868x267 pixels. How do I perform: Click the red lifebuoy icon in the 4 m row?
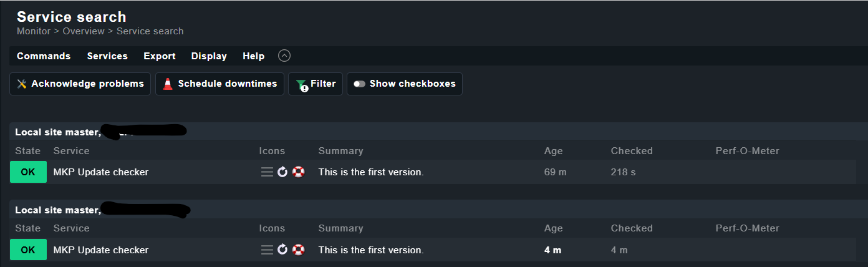[299, 250]
